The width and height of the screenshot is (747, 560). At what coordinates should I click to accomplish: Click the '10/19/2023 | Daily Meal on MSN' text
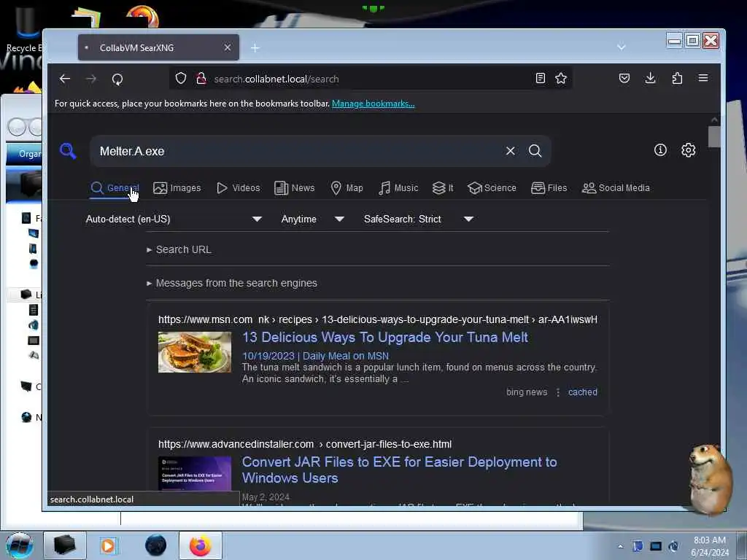coord(315,356)
